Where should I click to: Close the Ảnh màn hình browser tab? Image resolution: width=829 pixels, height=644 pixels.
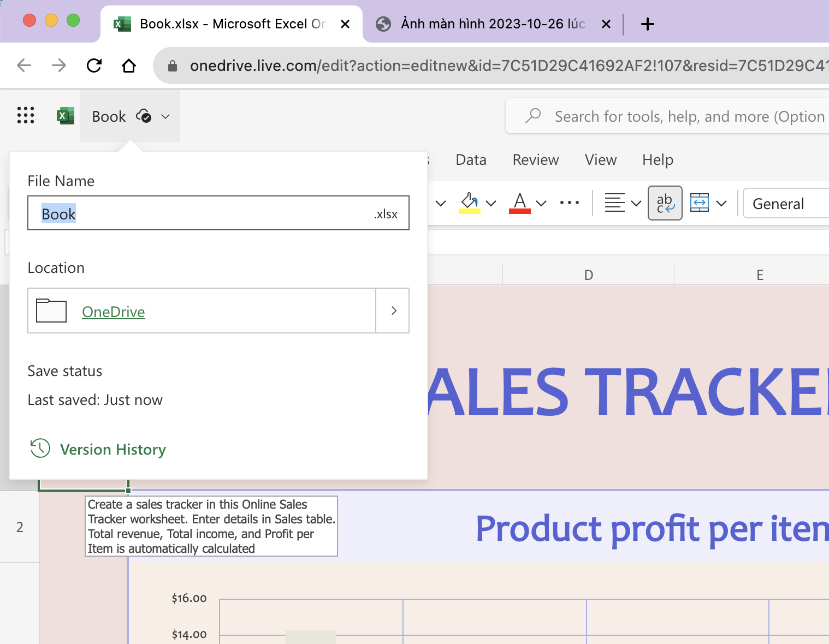(606, 24)
